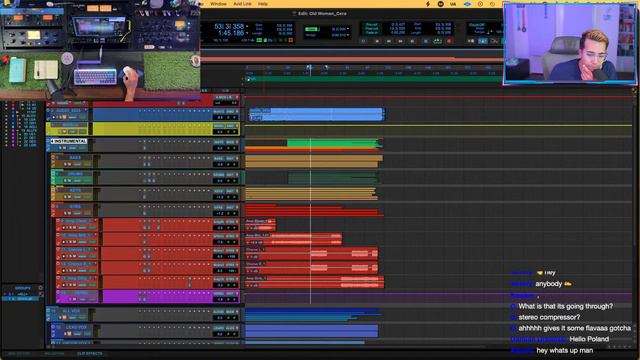Unmute the ALL VOX folder track
640x360 pixels.
coord(64,318)
